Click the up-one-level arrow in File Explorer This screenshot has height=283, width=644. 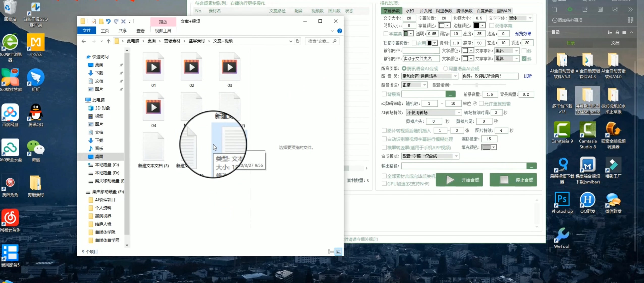108,41
